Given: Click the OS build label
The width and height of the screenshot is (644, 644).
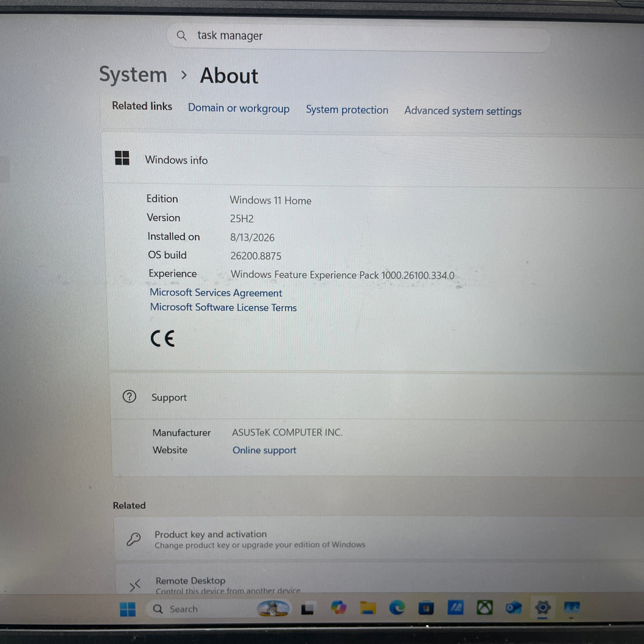Looking at the screenshot, I should [167, 255].
